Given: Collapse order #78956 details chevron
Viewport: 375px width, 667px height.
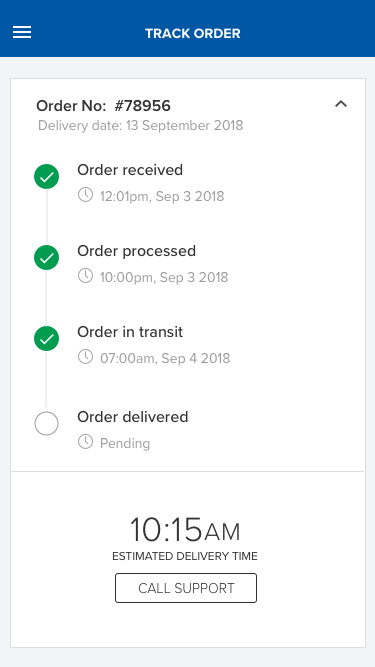Looking at the screenshot, I should click(x=341, y=104).
